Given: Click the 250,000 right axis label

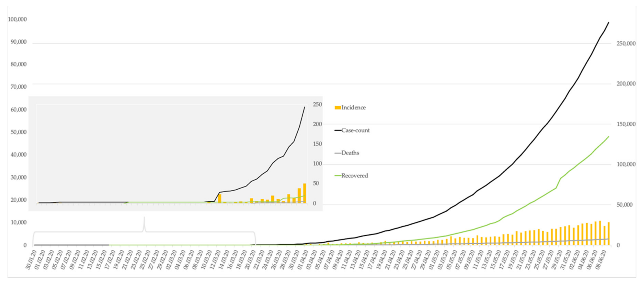Looking at the screenshot, I should point(626,44).
